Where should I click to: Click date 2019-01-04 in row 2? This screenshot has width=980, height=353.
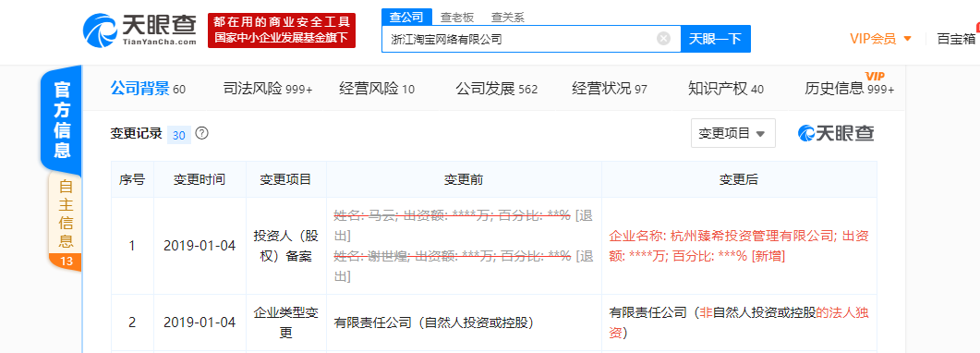200,323
